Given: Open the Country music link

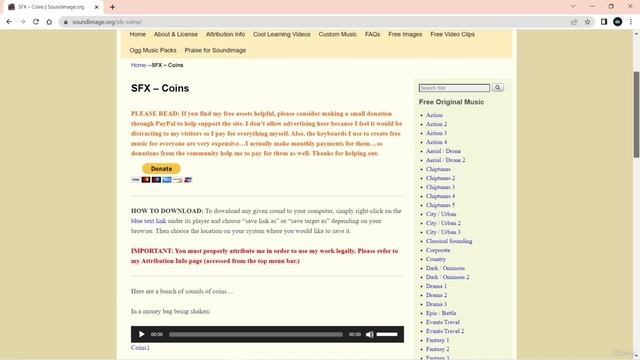Looking at the screenshot, I should click(436, 259).
